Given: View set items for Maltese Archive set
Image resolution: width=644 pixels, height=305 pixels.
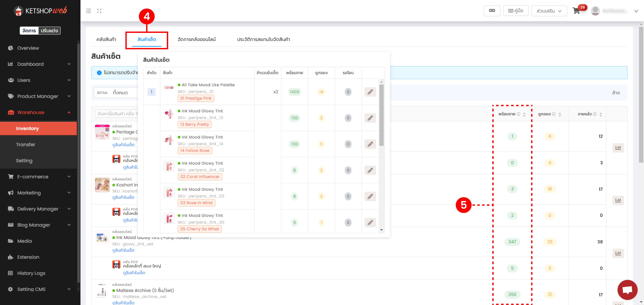Looking at the screenshot, I should 123,303.
